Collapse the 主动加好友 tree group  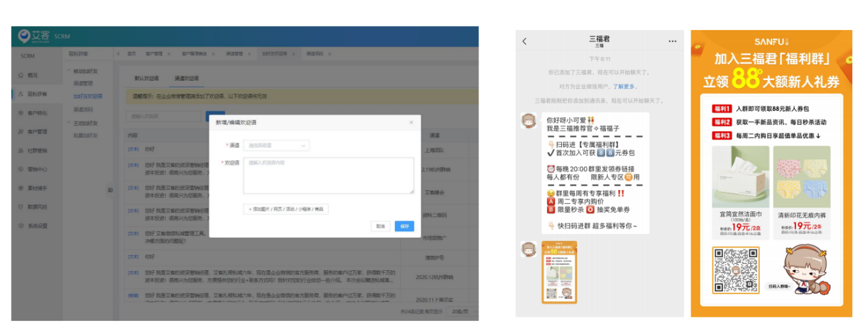tap(69, 123)
